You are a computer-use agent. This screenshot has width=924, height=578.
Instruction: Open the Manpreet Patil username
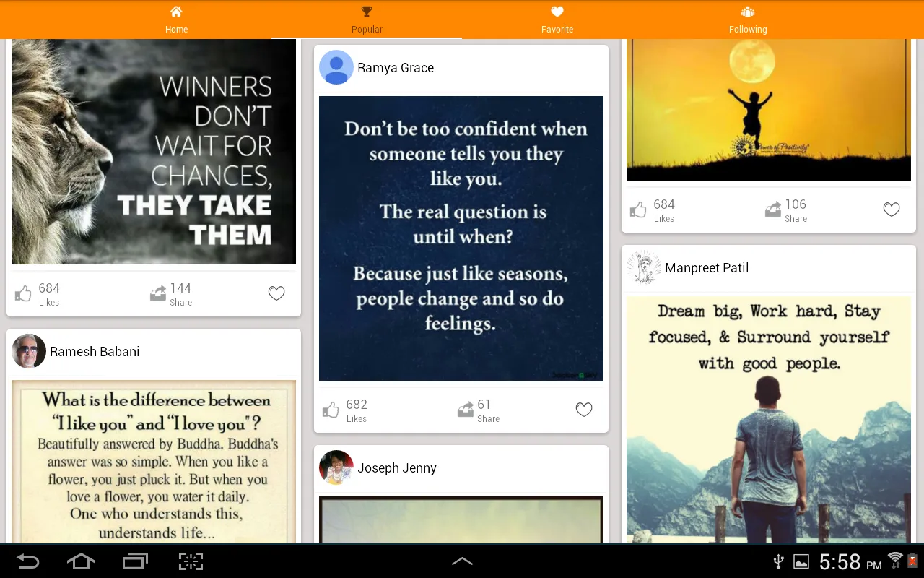pyautogui.click(x=707, y=268)
